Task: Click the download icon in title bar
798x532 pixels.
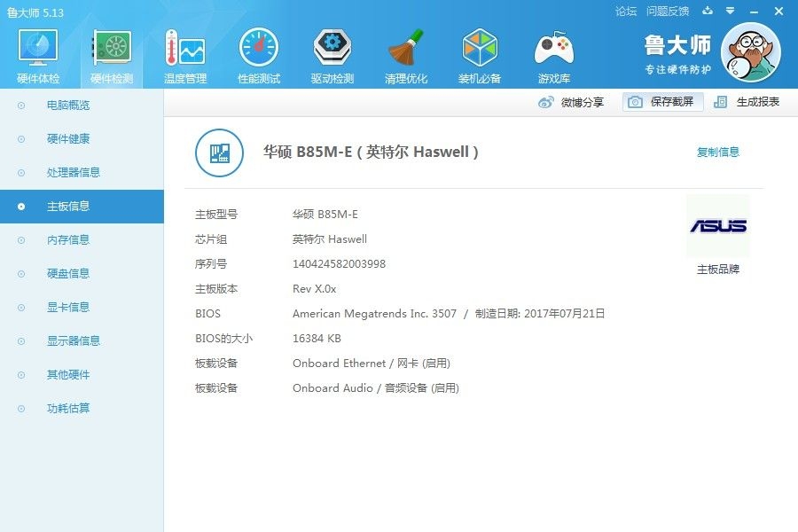Action: pos(708,11)
